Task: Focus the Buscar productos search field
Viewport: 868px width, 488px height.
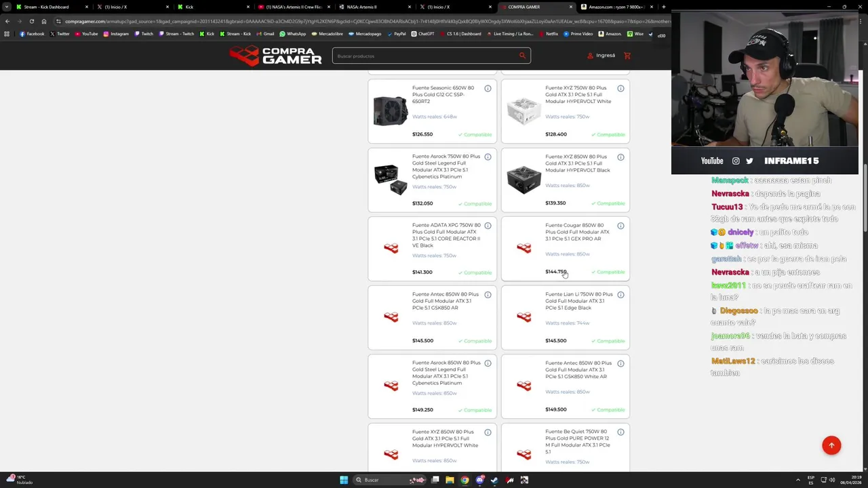Action: point(431,56)
